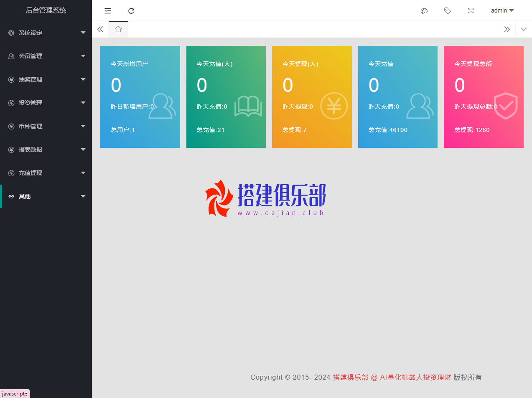
Task: Click the 今天提现(人) heading
Action: click(x=300, y=64)
